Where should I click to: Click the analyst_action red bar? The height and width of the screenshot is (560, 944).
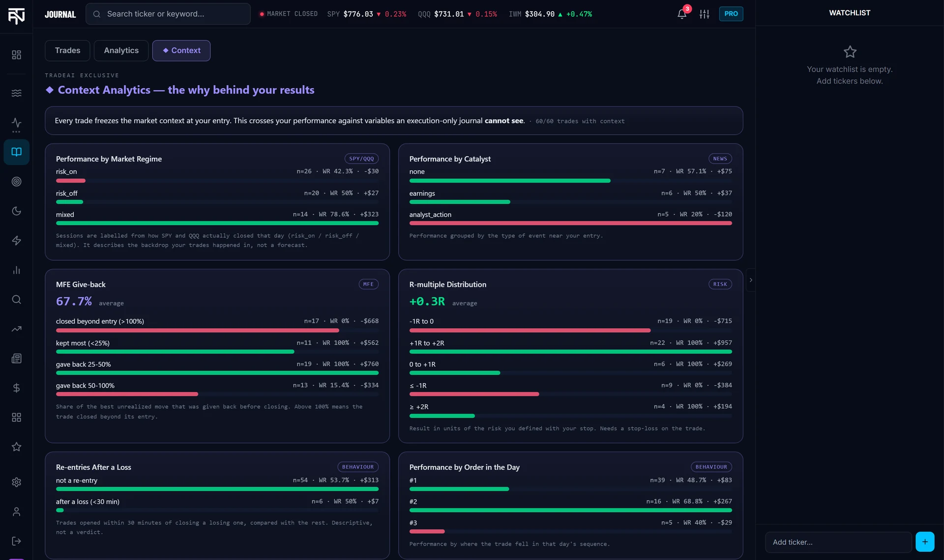[x=570, y=223]
